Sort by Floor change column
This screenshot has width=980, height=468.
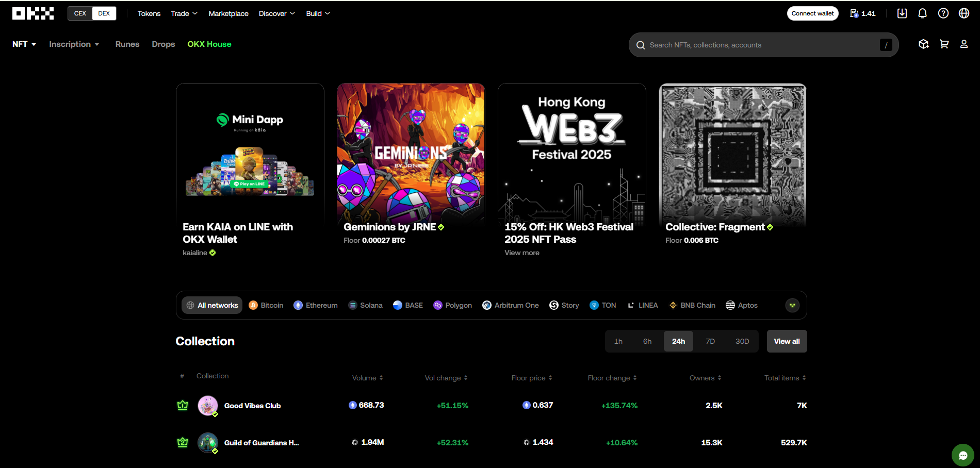click(612, 378)
